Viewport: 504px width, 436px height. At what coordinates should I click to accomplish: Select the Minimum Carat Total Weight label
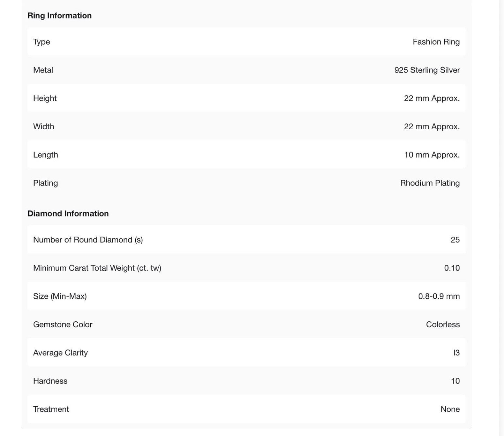point(97,268)
